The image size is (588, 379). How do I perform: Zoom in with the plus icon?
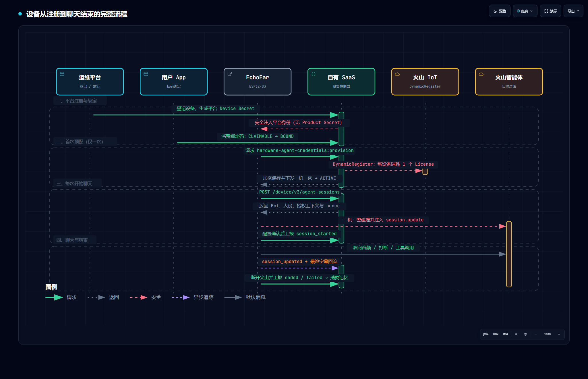(x=559, y=334)
